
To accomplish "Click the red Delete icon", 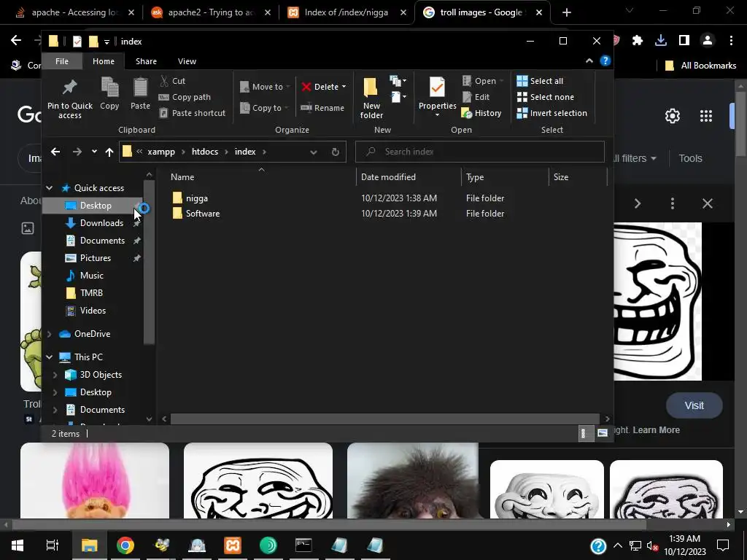I will 306,87.
